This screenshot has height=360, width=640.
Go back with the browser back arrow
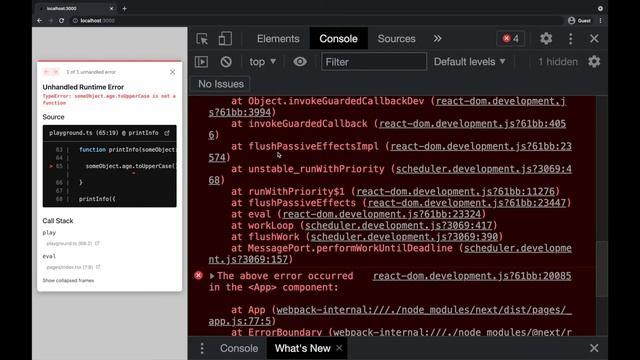[40, 20]
